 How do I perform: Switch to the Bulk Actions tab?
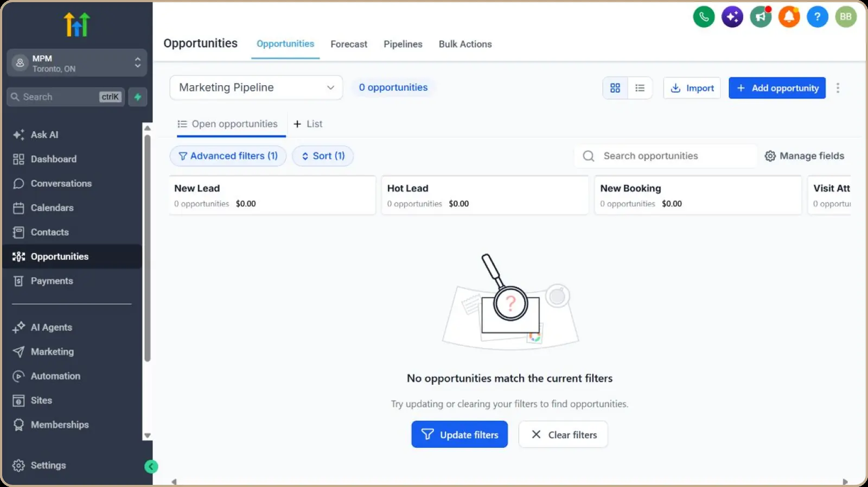click(x=465, y=44)
